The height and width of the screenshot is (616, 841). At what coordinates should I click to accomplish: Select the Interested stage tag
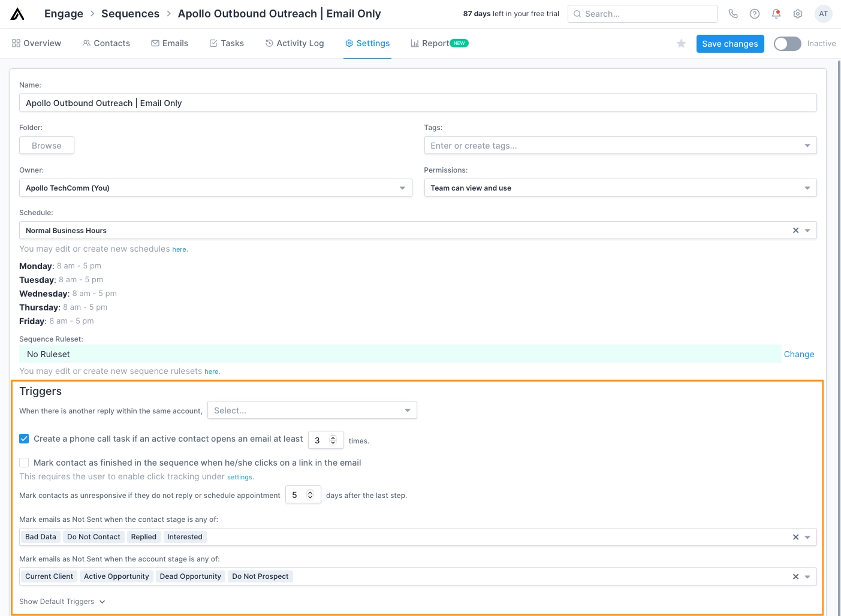(185, 537)
